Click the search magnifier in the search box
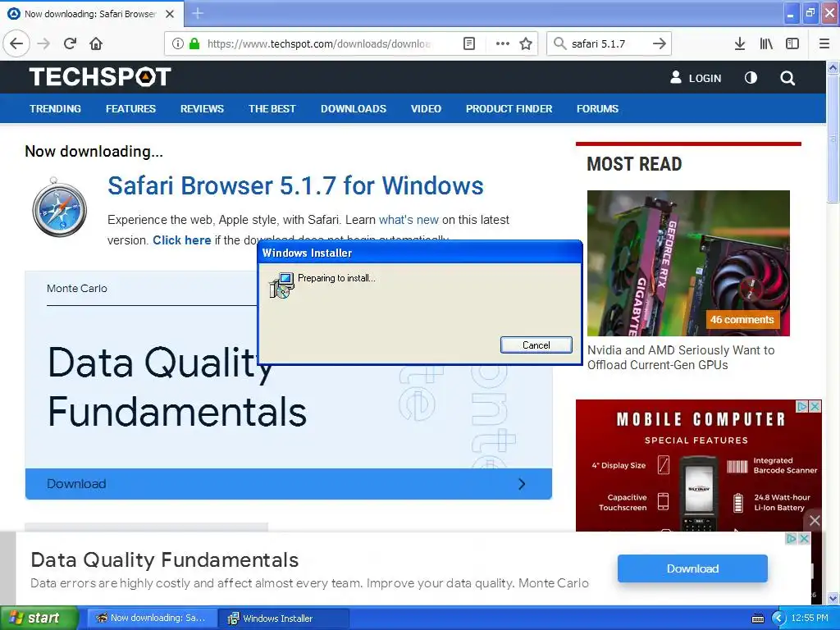This screenshot has height=630, width=840. [559, 43]
